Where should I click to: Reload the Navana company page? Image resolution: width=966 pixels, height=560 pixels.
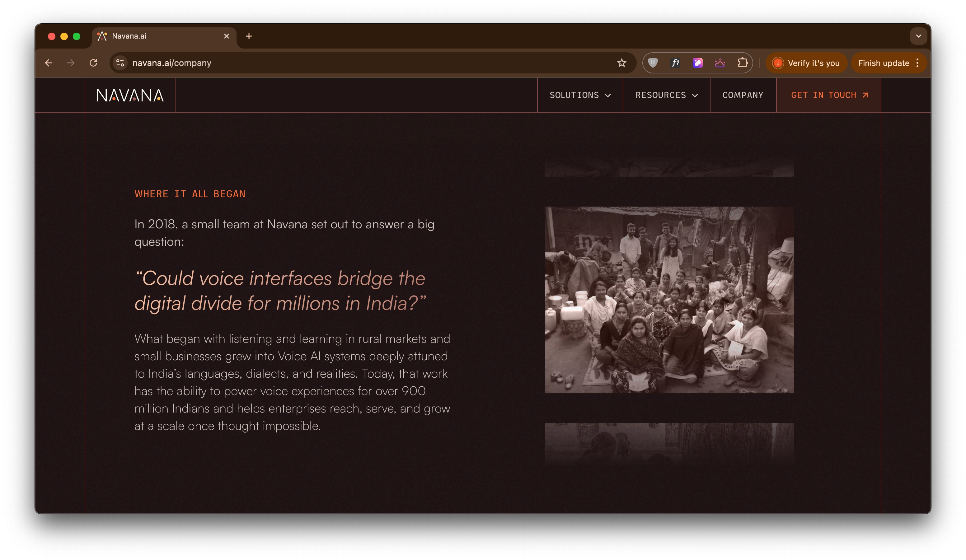93,63
